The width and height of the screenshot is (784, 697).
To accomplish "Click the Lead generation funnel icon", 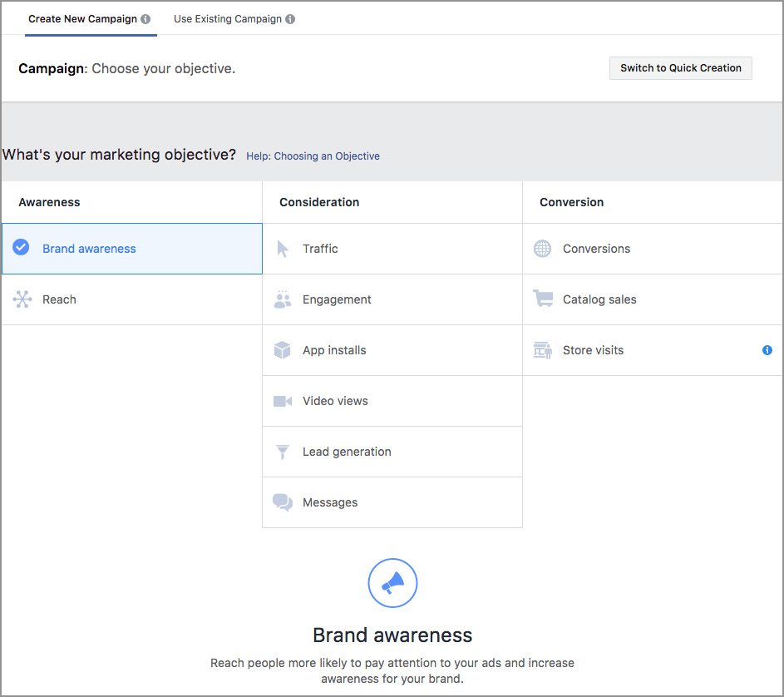I will pos(283,452).
